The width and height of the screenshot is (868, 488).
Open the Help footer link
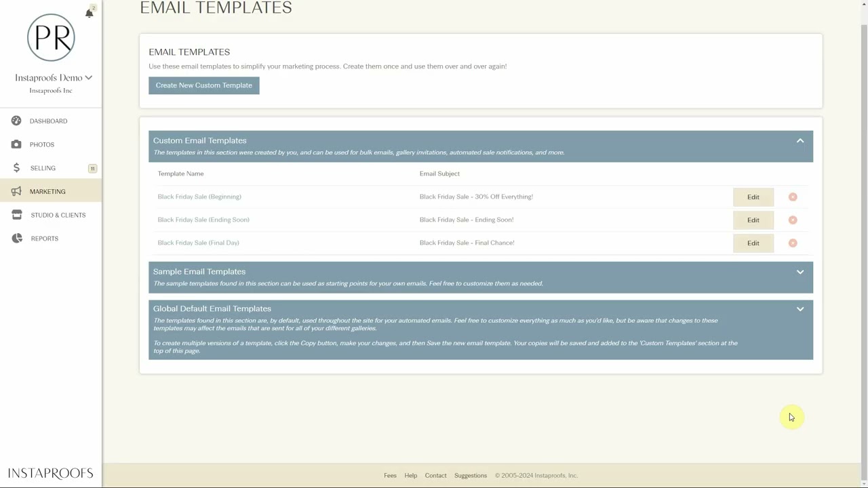click(411, 475)
